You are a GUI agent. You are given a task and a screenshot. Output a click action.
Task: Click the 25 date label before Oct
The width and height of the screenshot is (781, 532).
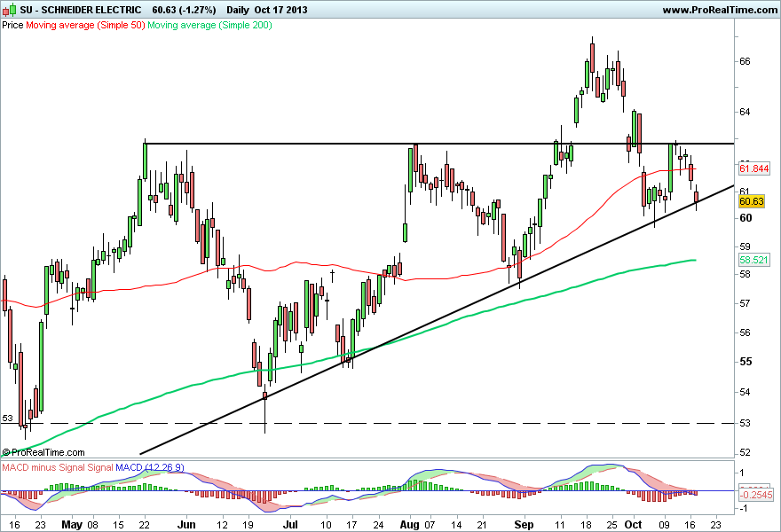(612, 525)
